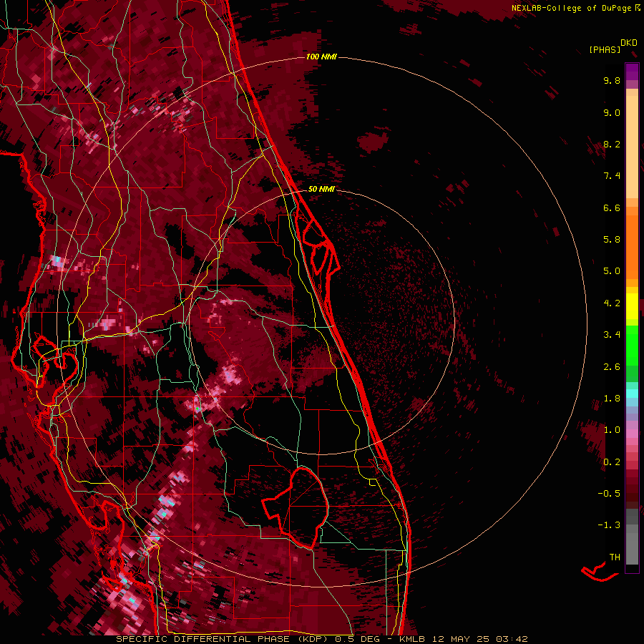644x644 pixels.
Task: Click the TH threshold label
Action: pyautogui.click(x=615, y=557)
